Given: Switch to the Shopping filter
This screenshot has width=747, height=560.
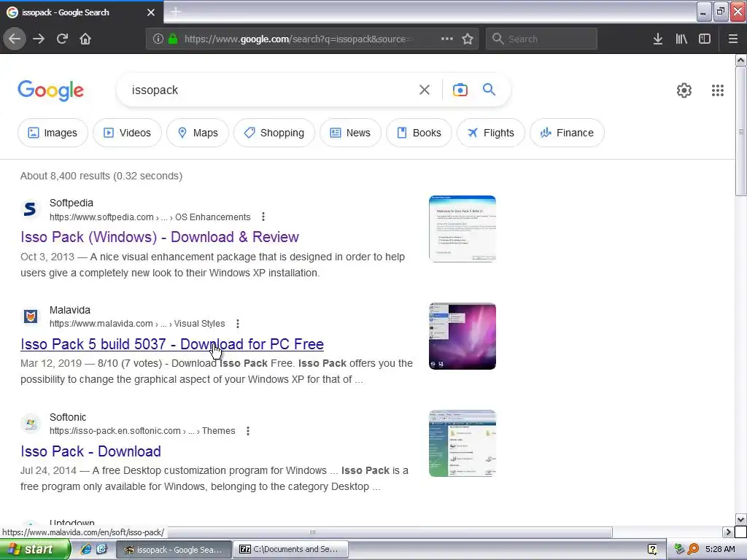Looking at the screenshot, I should pos(274,133).
